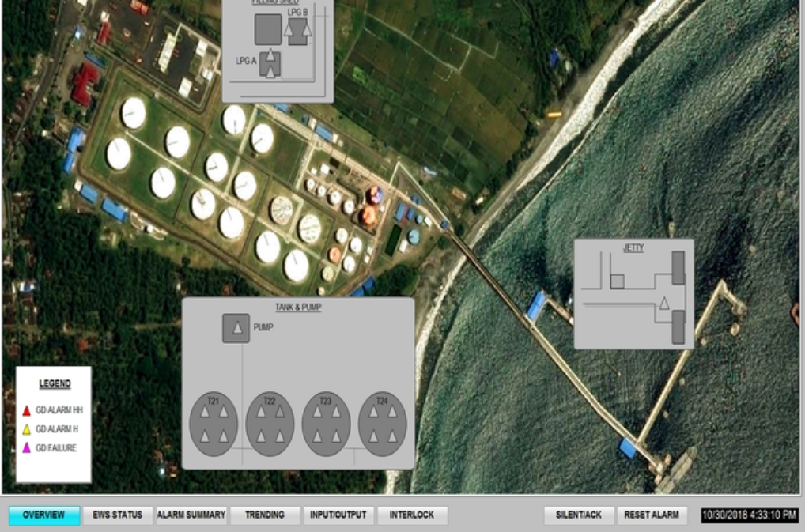The image size is (805, 532).
Task: Switch to the EWS STATUS page
Action: tap(118, 515)
